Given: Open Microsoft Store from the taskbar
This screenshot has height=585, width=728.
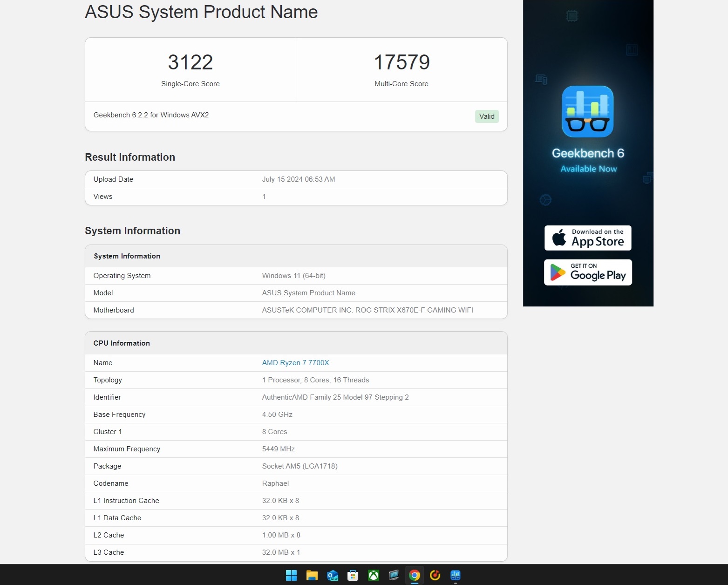Looking at the screenshot, I should pyautogui.click(x=353, y=575).
